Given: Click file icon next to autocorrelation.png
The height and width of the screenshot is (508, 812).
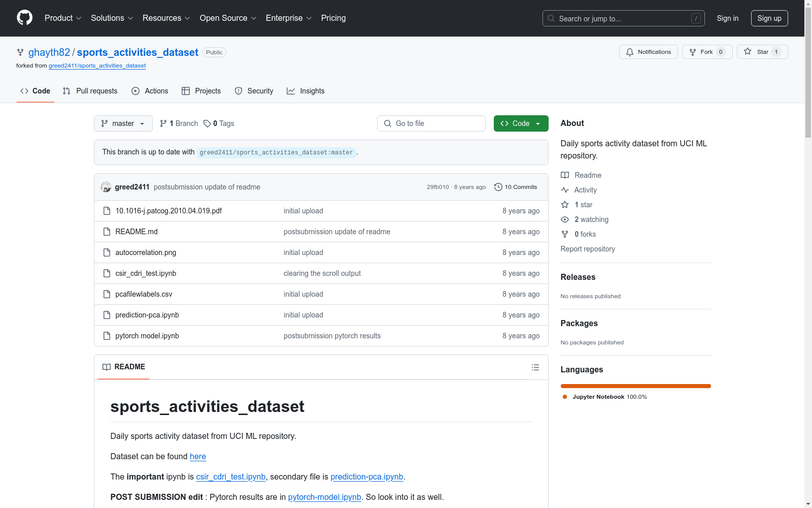Looking at the screenshot, I should (x=107, y=252).
